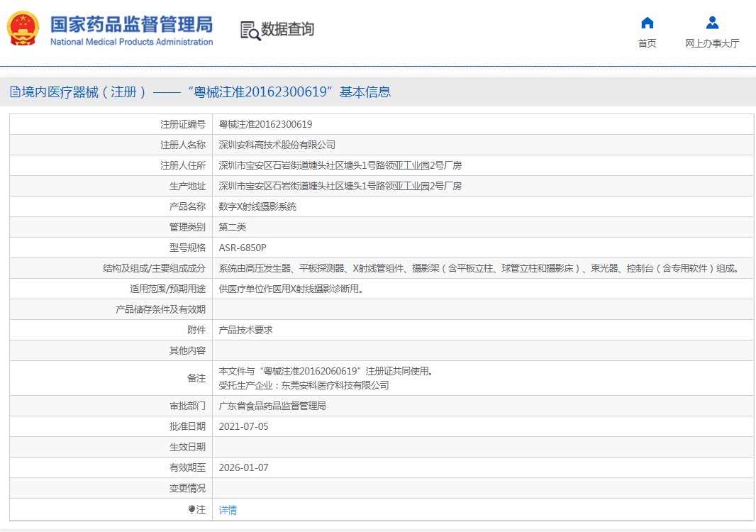Click the 数据查询 heading text
This screenshot has height=532, width=756.
click(x=287, y=29)
